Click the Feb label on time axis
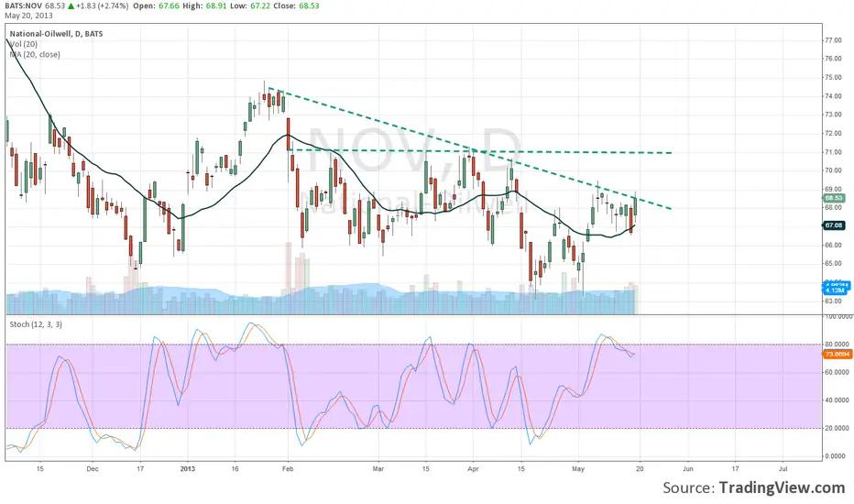Viewport: 854px width, 504px height. point(288,468)
